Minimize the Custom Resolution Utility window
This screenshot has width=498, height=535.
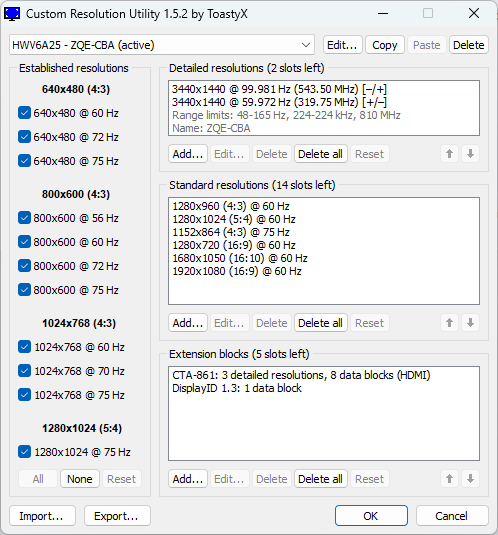(x=383, y=13)
